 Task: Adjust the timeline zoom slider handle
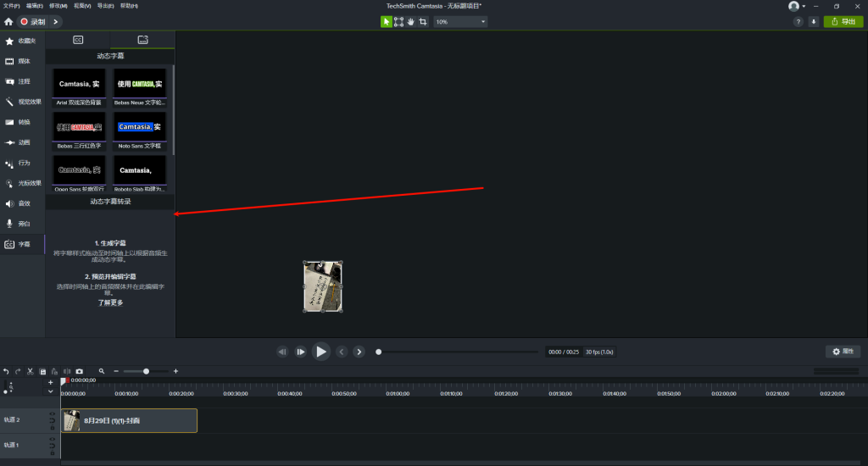[146, 371]
